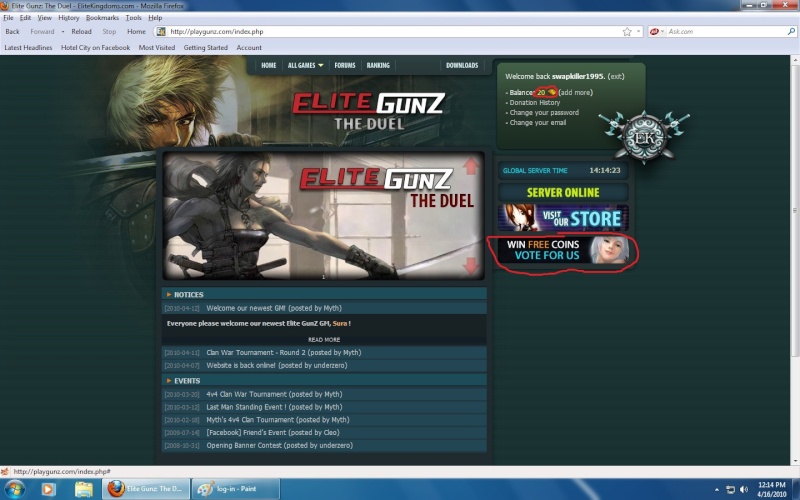Click the Reload toolbar button
The height and width of the screenshot is (500, 800).
tap(81, 32)
